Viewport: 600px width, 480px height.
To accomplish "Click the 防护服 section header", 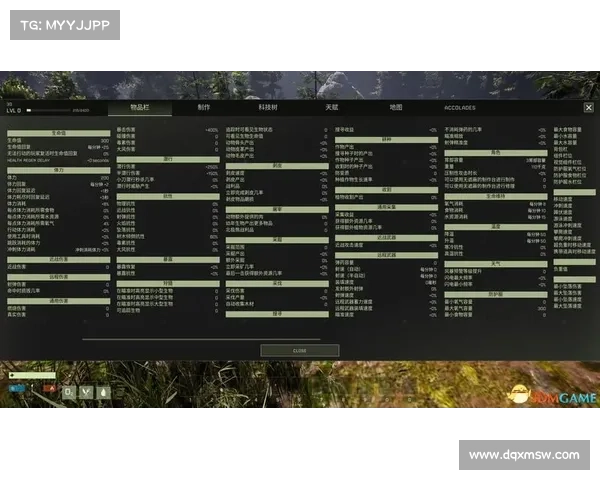I will (x=496, y=294).
